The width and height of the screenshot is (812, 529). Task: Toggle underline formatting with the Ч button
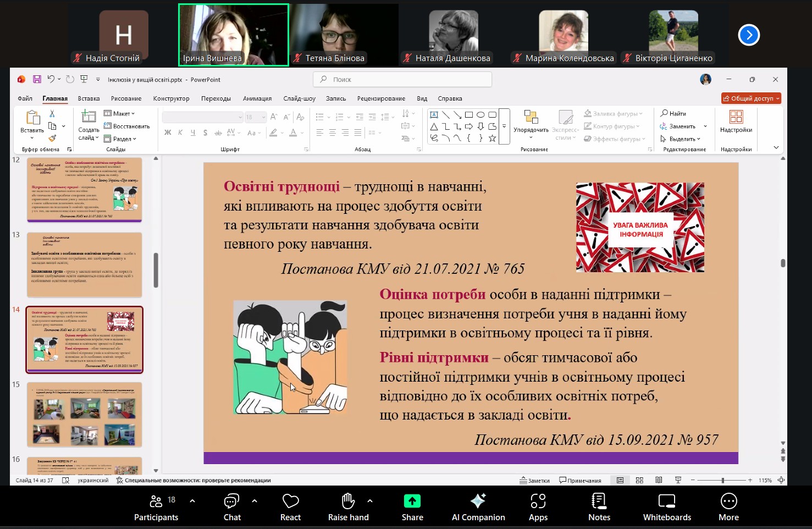(192, 133)
